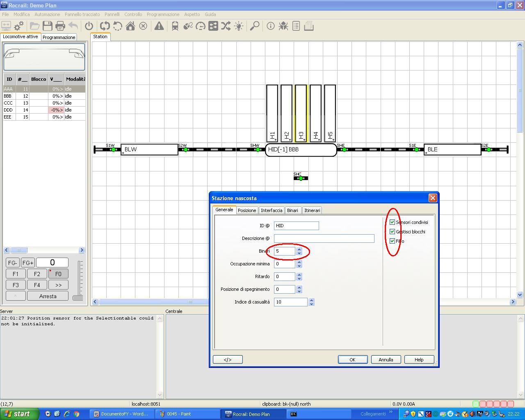Viewport: 525px width, 420px height.
Task: Confirm the dialog with OK
Action: 352,360
